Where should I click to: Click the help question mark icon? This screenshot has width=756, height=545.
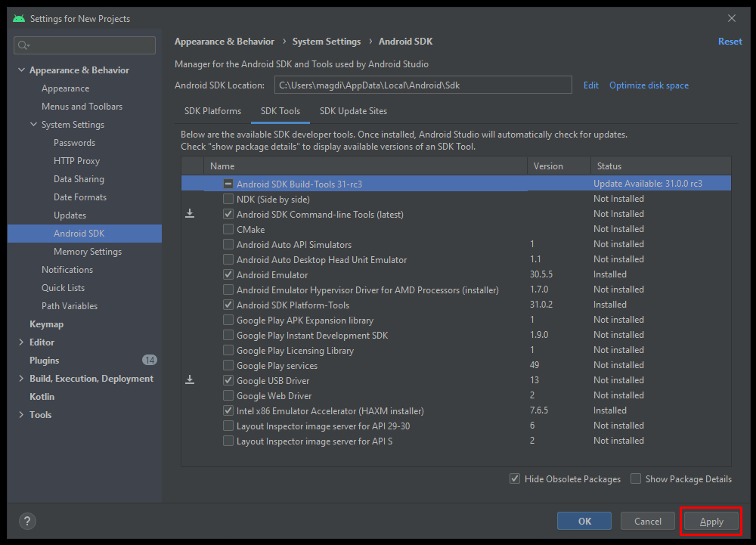pyautogui.click(x=27, y=521)
